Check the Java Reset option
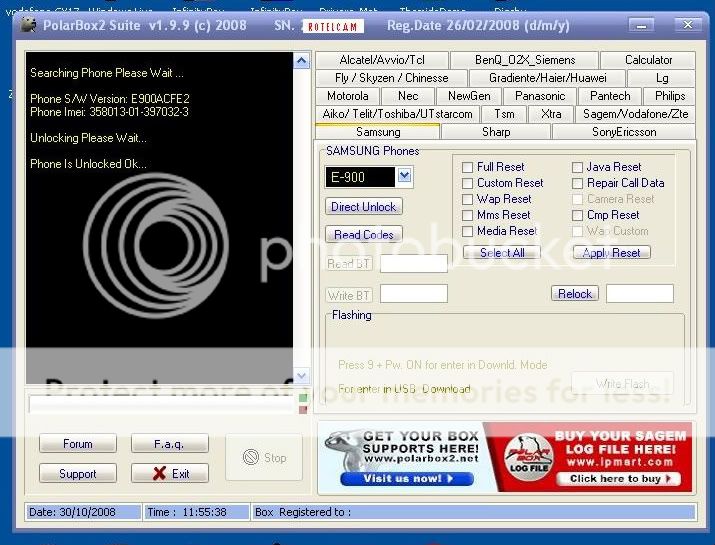The height and width of the screenshot is (545, 715). point(577,167)
